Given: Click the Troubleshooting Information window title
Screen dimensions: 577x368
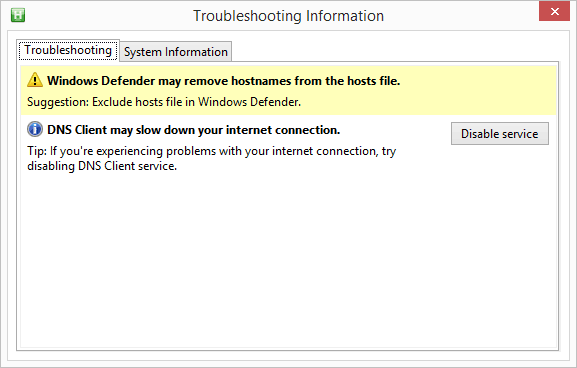Looking at the screenshot, I should (x=288, y=16).
